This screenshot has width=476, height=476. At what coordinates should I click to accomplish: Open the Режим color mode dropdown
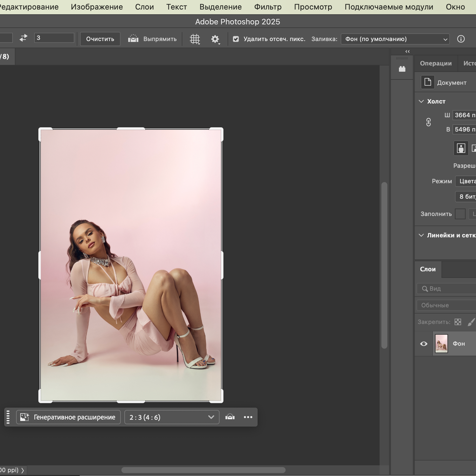[466, 181]
